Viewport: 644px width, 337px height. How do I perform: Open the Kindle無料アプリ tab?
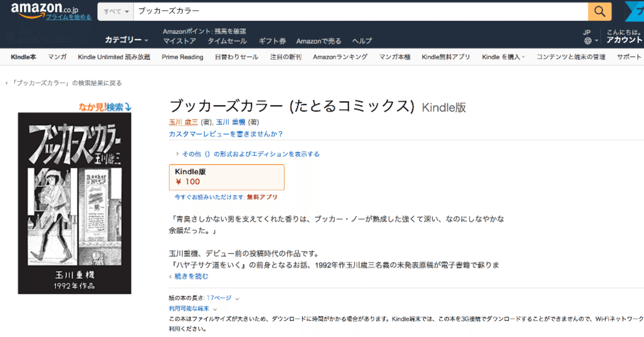446,57
